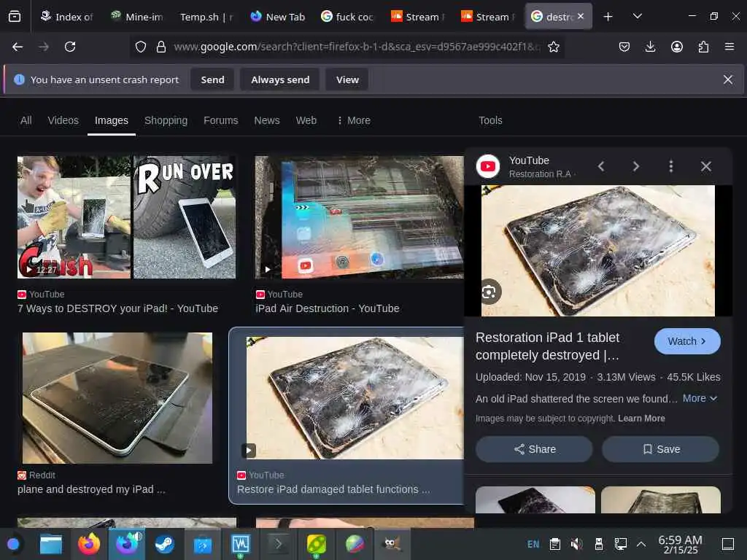Viewport: 747px width, 560px height.
Task: Open Steam from the taskbar
Action: [x=164, y=544]
